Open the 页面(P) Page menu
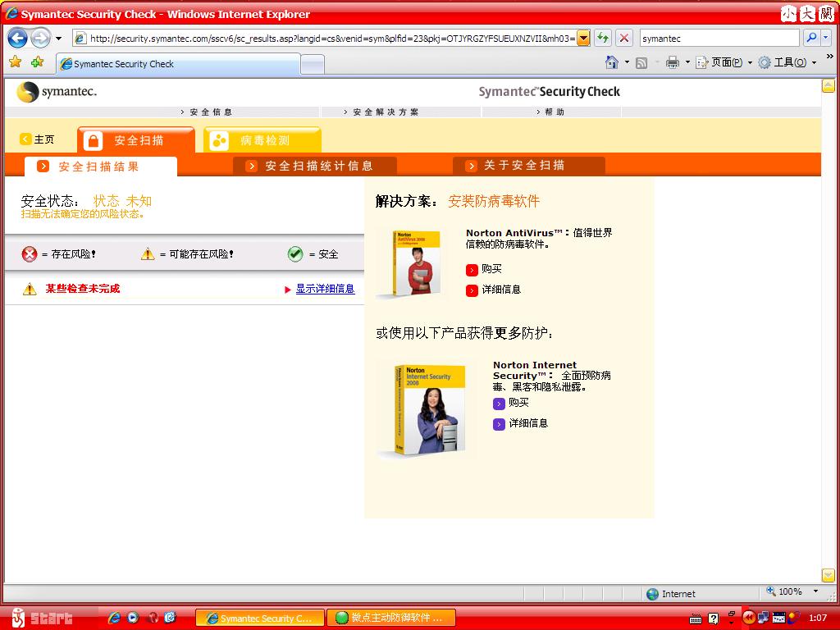Image resolution: width=840 pixels, height=630 pixels. click(724, 62)
